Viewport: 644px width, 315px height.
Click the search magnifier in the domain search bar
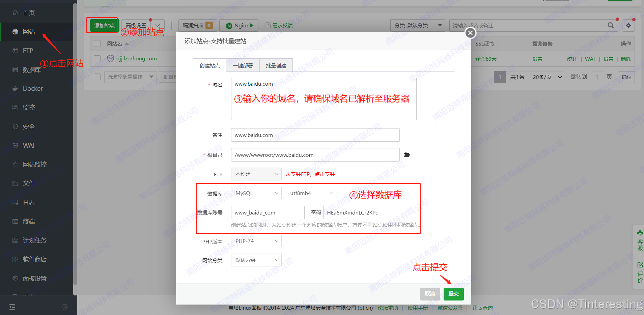click(x=610, y=25)
